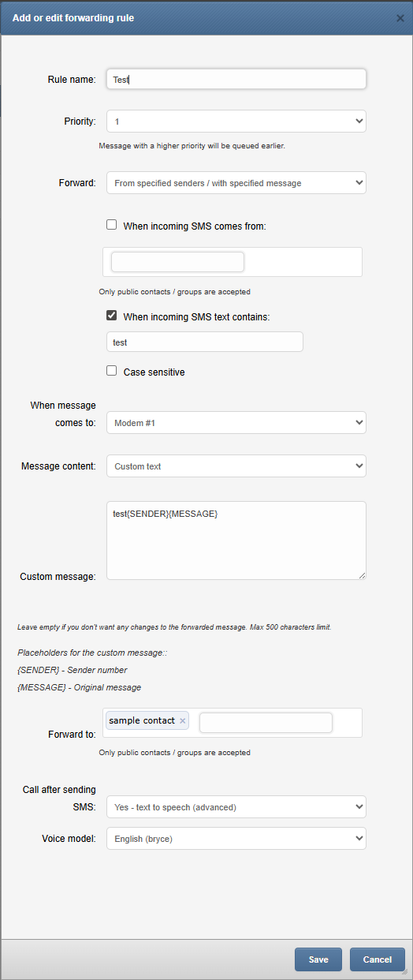Select the sample contact tag
The height and width of the screenshot is (980, 413).
click(142, 721)
